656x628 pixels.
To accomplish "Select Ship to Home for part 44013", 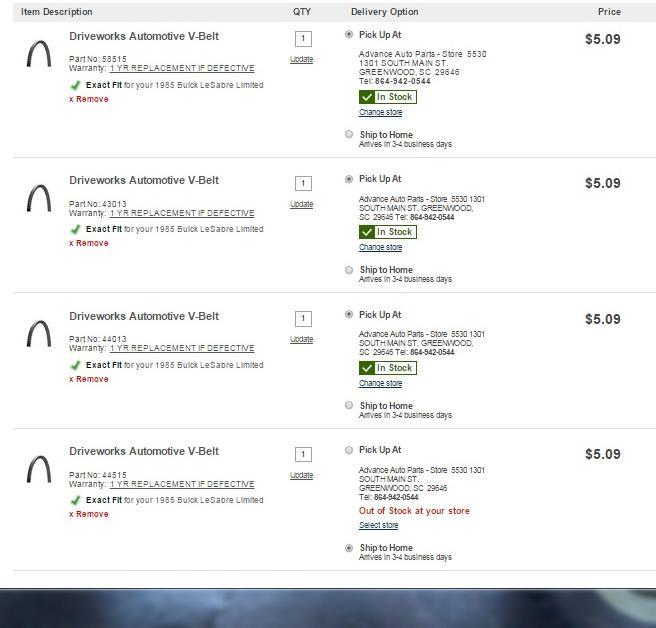I will coord(349,406).
